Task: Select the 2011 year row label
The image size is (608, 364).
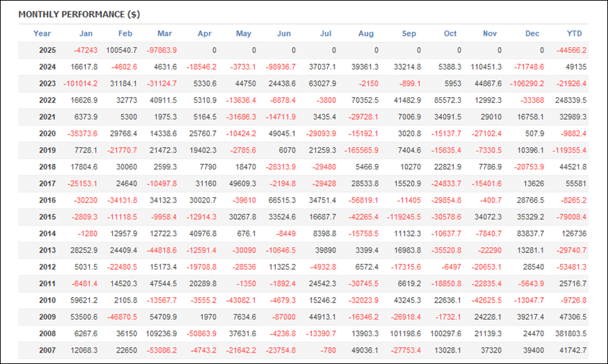Action: 47,284
